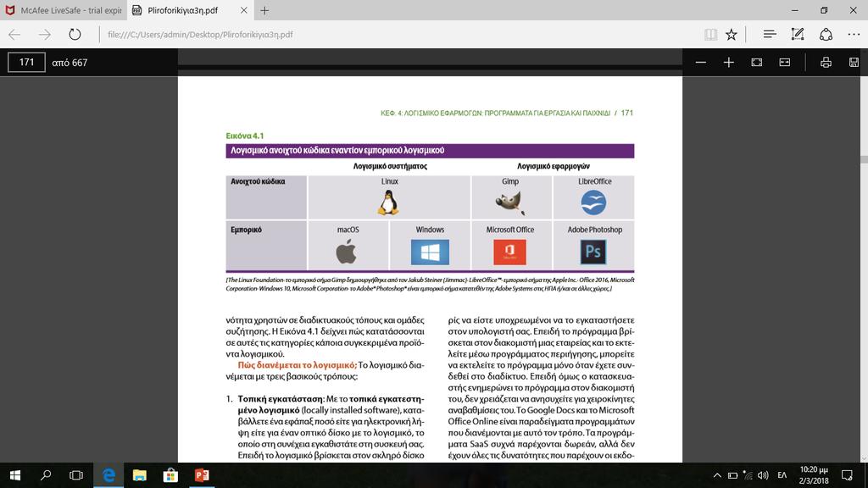The height and width of the screenshot is (488, 868).
Task: Switch input language ΕΛ
Action: pos(782,475)
